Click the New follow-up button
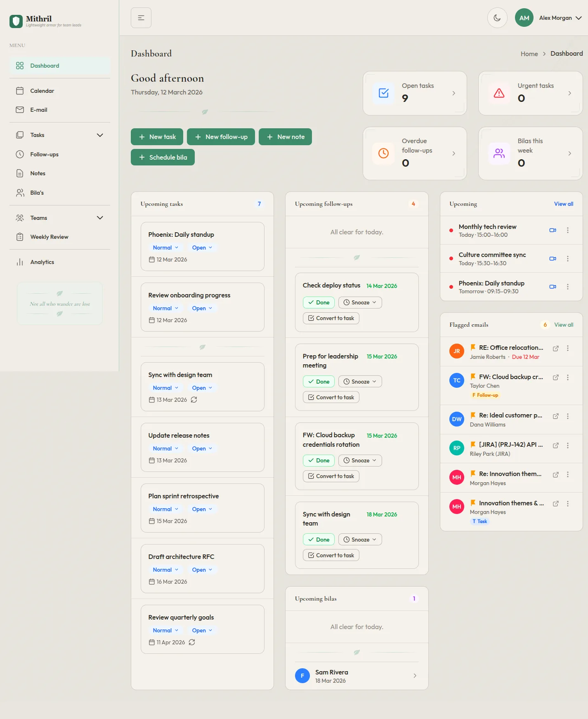588x719 pixels. [x=221, y=137]
